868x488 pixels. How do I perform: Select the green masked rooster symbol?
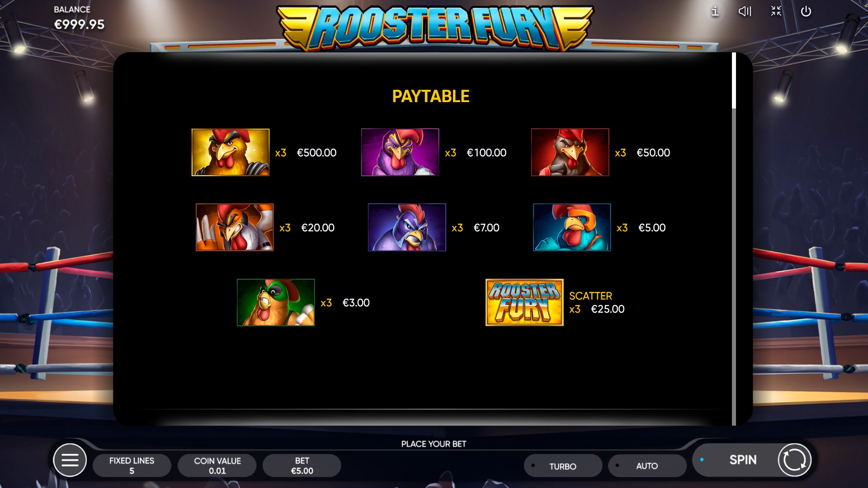point(276,302)
